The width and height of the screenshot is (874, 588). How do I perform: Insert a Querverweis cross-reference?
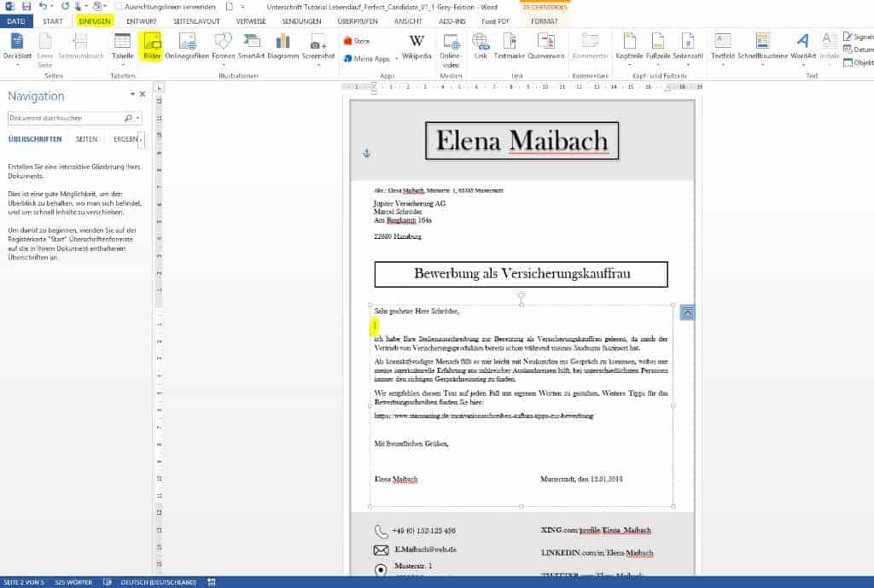coord(545,46)
